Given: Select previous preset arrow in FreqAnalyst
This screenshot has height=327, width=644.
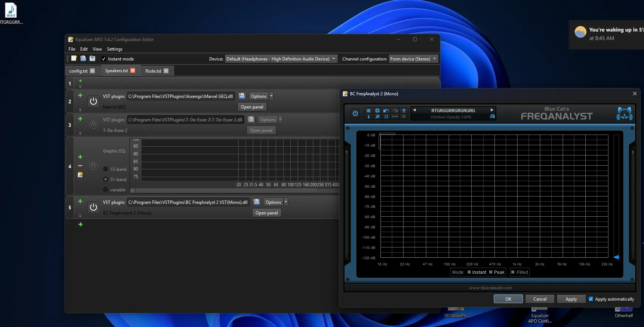Looking at the screenshot, I should click(414, 110).
